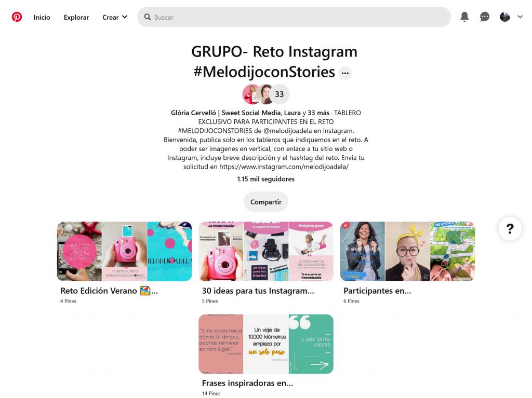Click the Compartir button
Screen dimensions: 532x398
click(265, 202)
